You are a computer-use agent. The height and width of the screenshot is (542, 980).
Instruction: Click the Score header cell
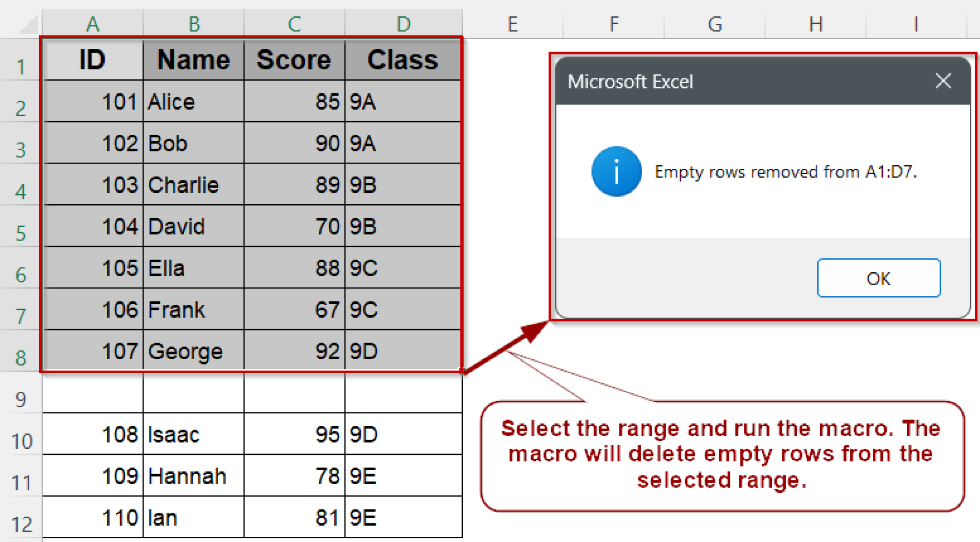[293, 60]
